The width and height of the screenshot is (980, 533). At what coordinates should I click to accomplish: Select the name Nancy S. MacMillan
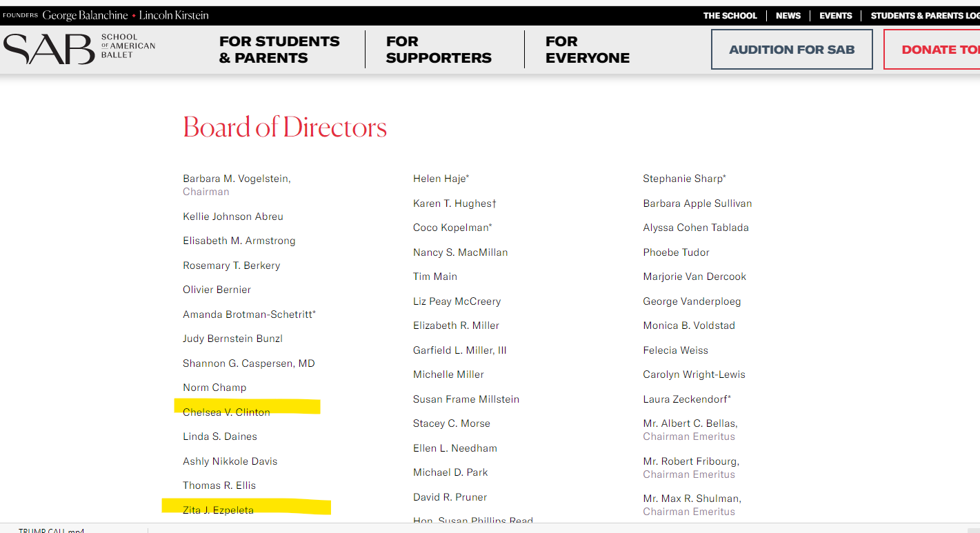461,252
